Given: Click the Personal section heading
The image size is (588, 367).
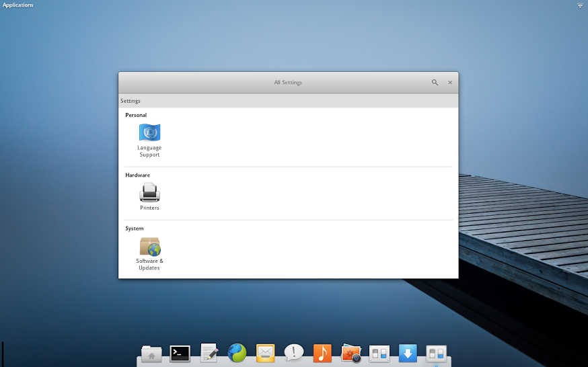Looking at the screenshot, I should point(136,116).
